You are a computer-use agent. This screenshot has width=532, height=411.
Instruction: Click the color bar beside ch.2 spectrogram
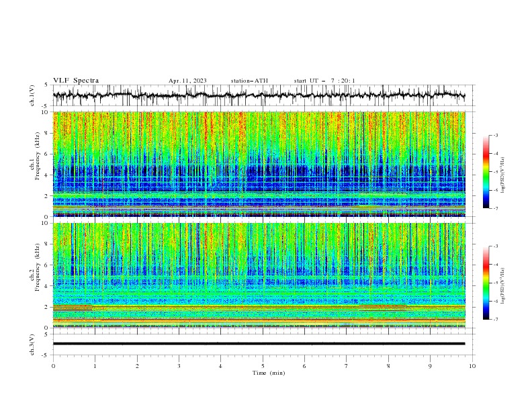486,283
